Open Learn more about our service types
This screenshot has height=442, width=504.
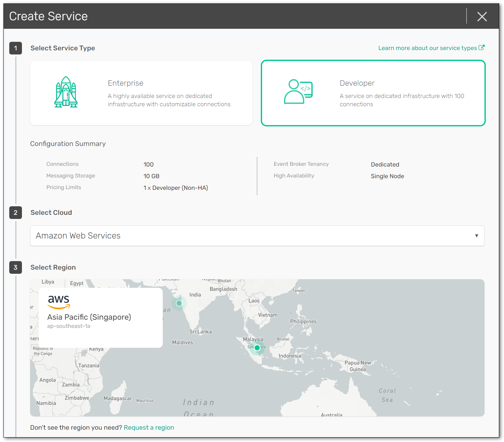(x=427, y=48)
